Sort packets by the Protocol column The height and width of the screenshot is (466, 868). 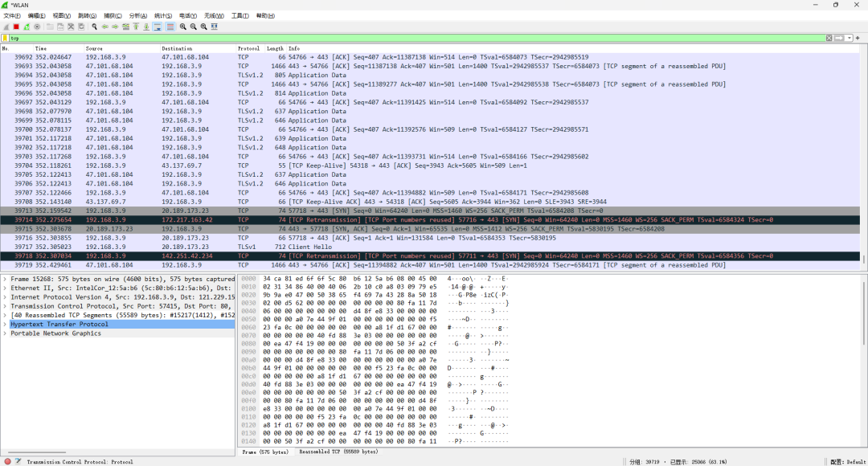(250, 49)
